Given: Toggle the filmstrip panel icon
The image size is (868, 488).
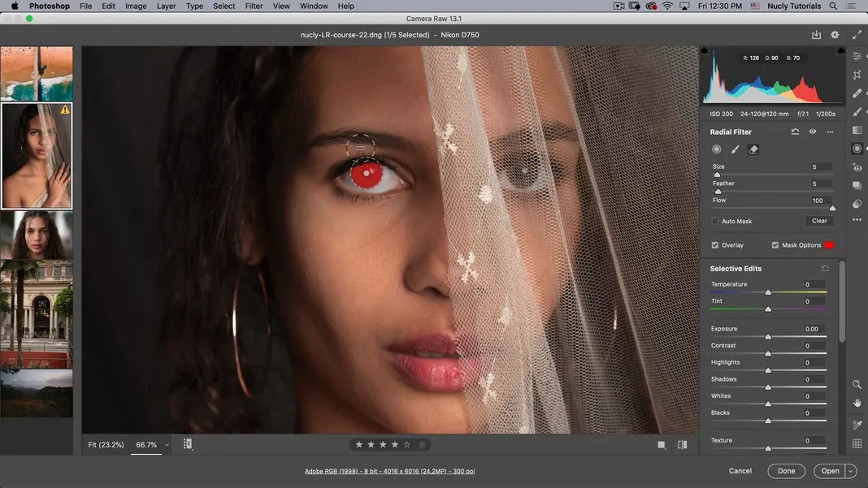Looking at the screenshot, I should 188,443.
